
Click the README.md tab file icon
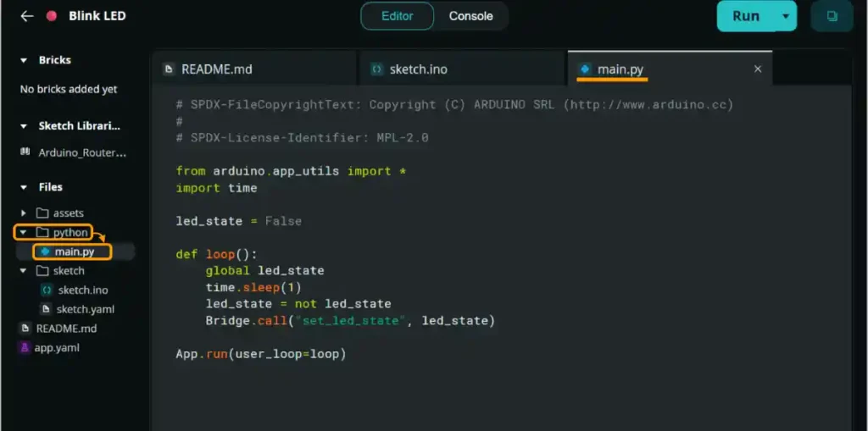click(x=169, y=69)
